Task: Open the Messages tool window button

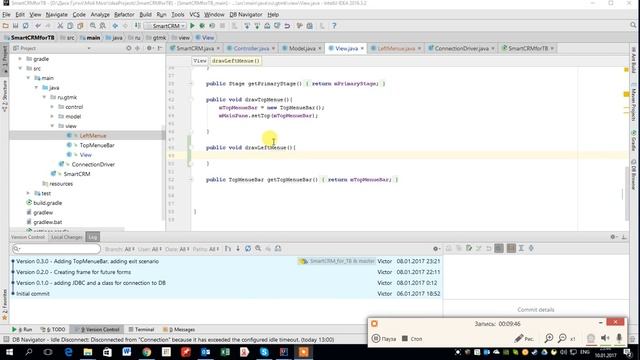Action: pyautogui.click(x=179, y=329)
